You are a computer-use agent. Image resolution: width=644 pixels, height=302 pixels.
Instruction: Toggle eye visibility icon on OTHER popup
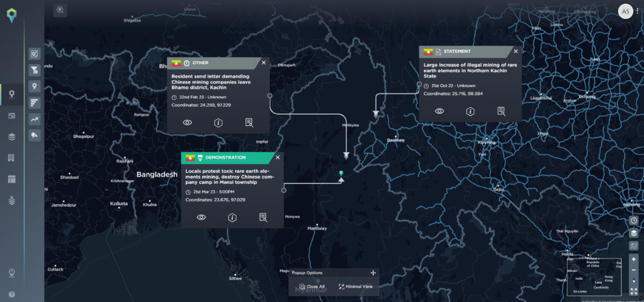coord(188,122)
